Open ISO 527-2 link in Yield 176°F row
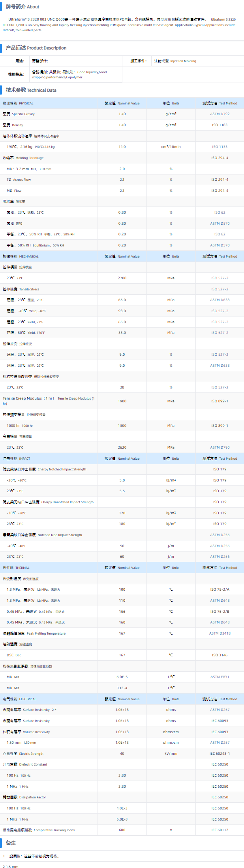244x868 pixels. (x=220, y=333)
